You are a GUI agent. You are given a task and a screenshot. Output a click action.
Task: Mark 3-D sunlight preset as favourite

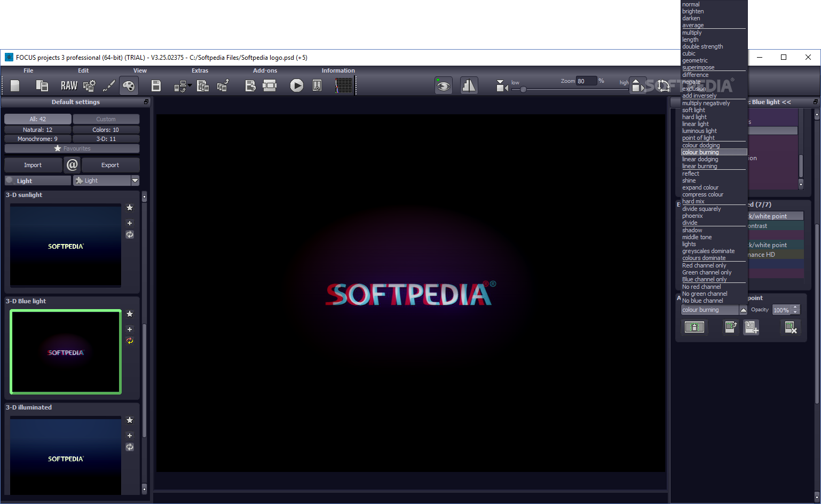129,208
